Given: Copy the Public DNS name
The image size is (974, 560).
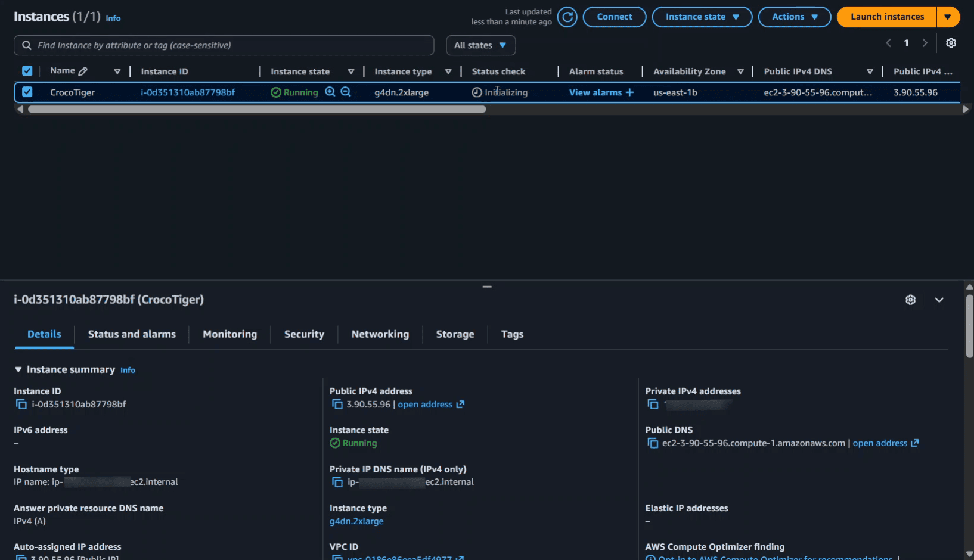Looking at the screenshot, I should 653,443.
